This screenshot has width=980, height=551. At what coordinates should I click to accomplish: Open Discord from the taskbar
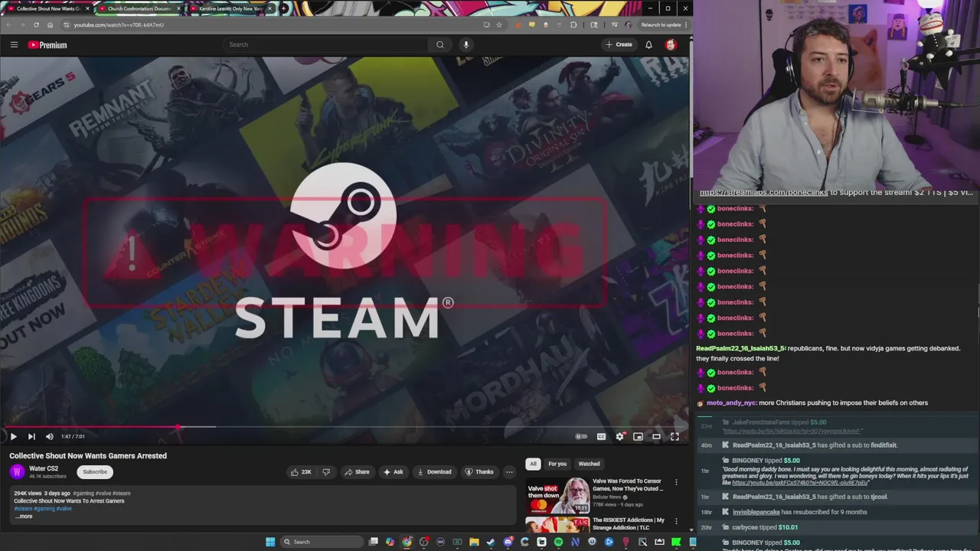click(x=508, y=542)
